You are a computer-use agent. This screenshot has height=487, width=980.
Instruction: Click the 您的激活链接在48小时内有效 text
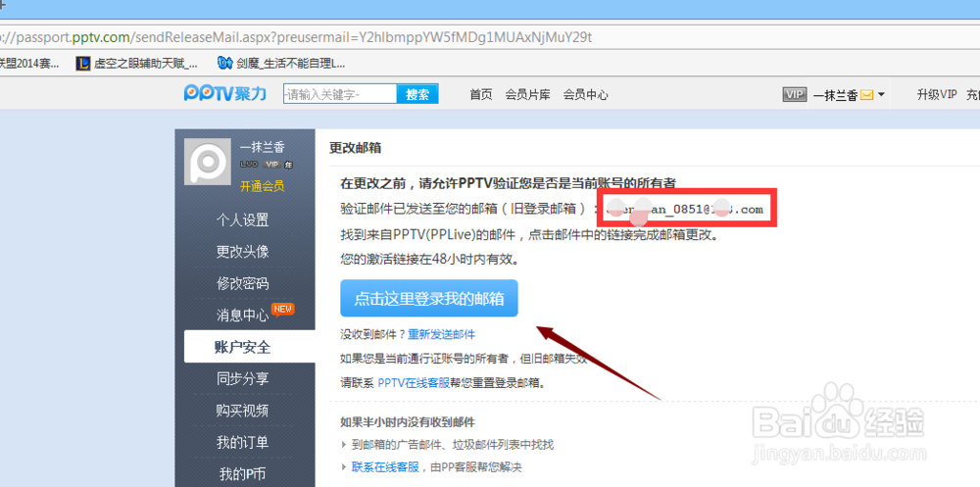coord(429,258)
